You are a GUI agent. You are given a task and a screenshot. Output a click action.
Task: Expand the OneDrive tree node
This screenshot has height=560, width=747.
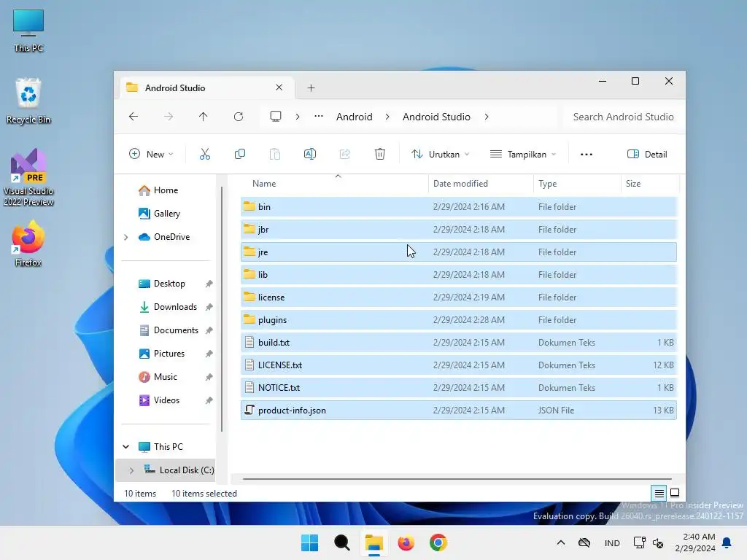click(x=126, y=237)
